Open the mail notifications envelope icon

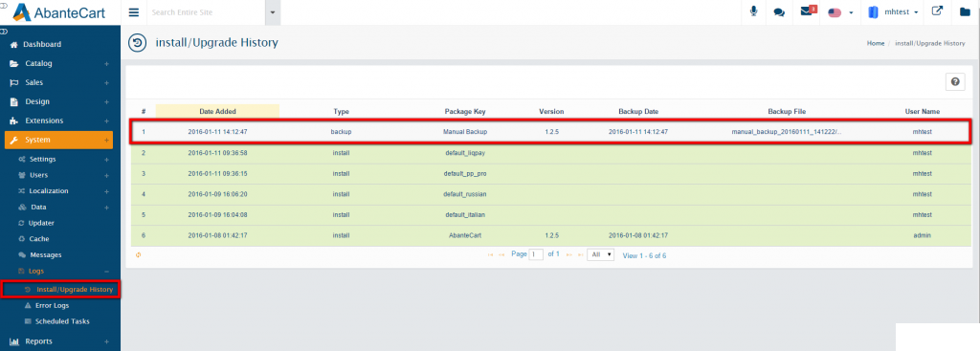(808, 11)
